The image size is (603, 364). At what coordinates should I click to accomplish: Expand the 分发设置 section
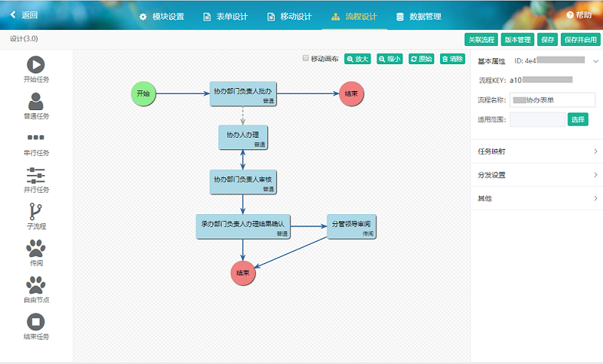click(536, 175)
